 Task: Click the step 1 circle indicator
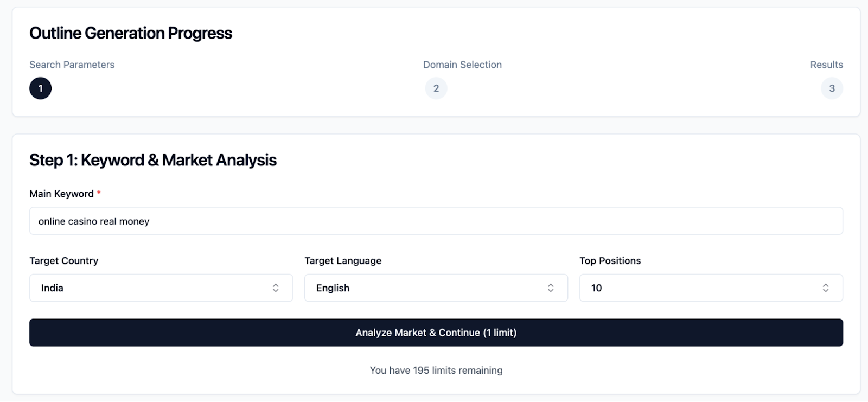click(40, 88)
